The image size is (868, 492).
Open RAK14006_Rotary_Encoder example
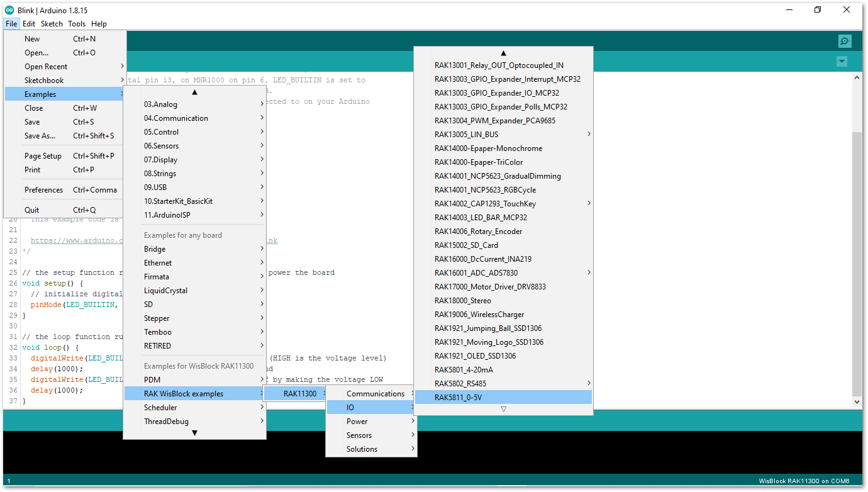[x=503, y=232]
